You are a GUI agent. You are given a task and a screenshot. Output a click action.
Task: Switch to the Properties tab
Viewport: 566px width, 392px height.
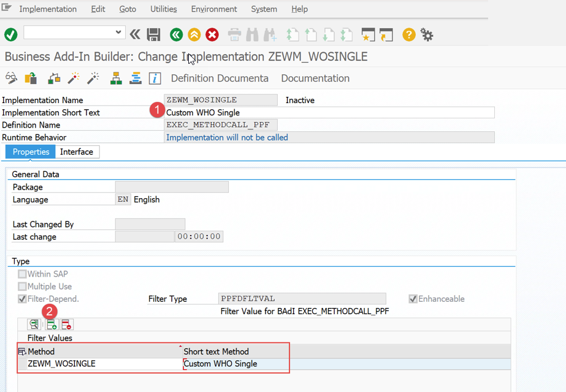(31, 152)
